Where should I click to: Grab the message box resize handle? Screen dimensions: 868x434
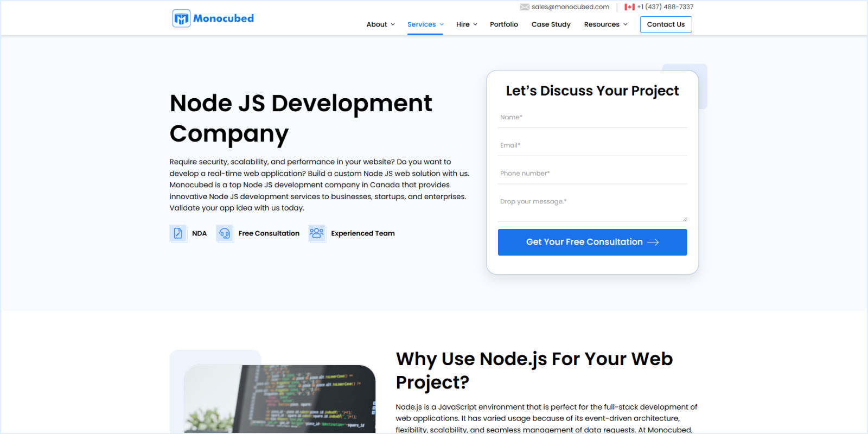(x=685, y=219)
